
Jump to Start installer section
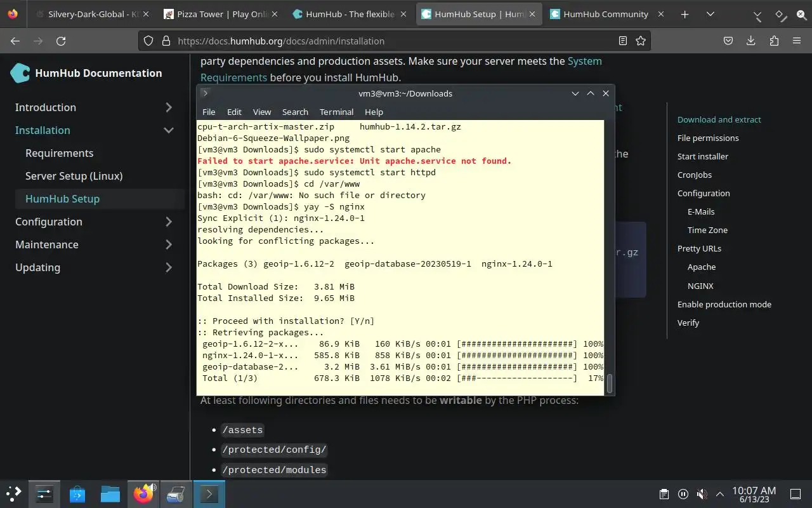tap(703, 156)
